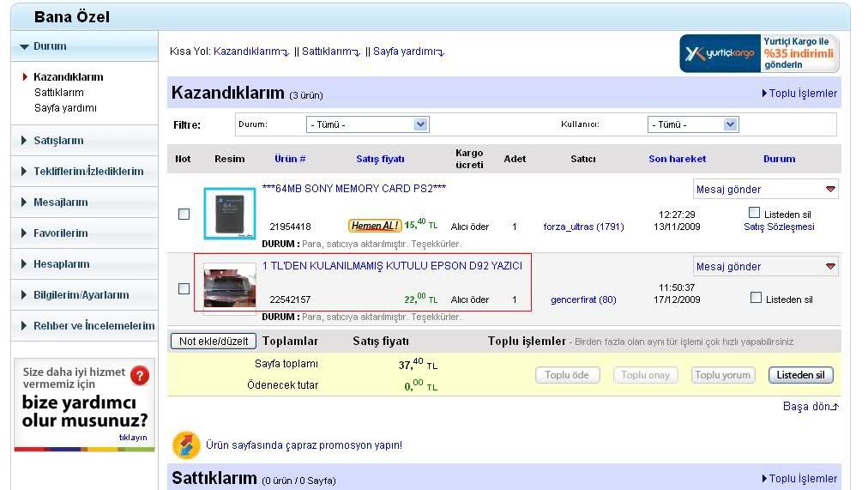Screen dimensions: 868x490
Task: Open seller gencerfirat (80) profile
Action: point(583,299)
